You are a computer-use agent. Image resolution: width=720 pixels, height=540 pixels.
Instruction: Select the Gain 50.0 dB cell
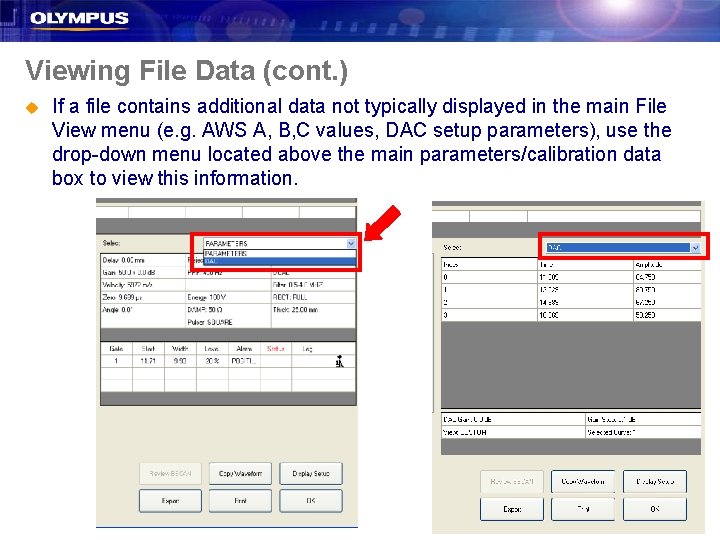(143, 272)
